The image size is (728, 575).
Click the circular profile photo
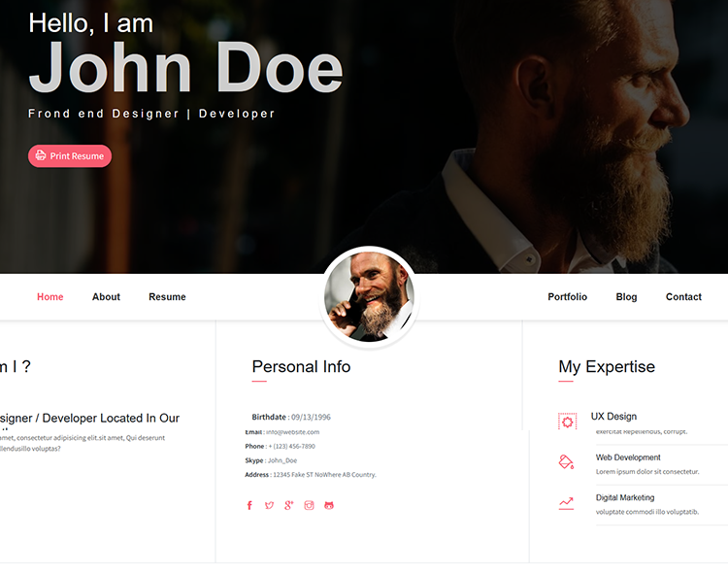[x=370, y=297]
